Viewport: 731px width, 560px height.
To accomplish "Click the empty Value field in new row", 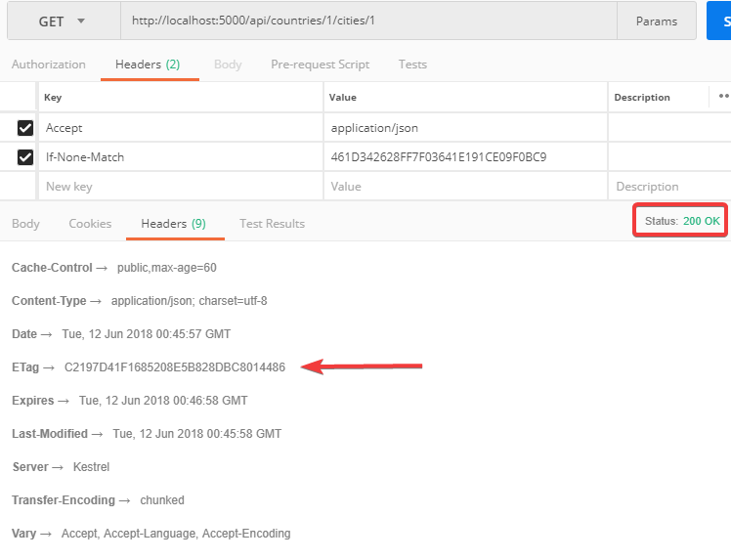I will 465,187.
